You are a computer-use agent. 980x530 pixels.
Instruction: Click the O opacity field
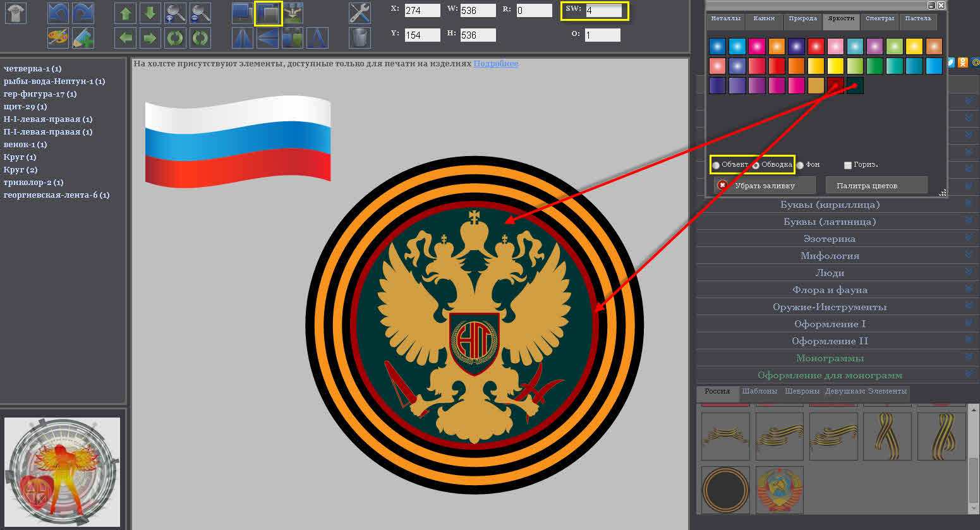[602, 35]
